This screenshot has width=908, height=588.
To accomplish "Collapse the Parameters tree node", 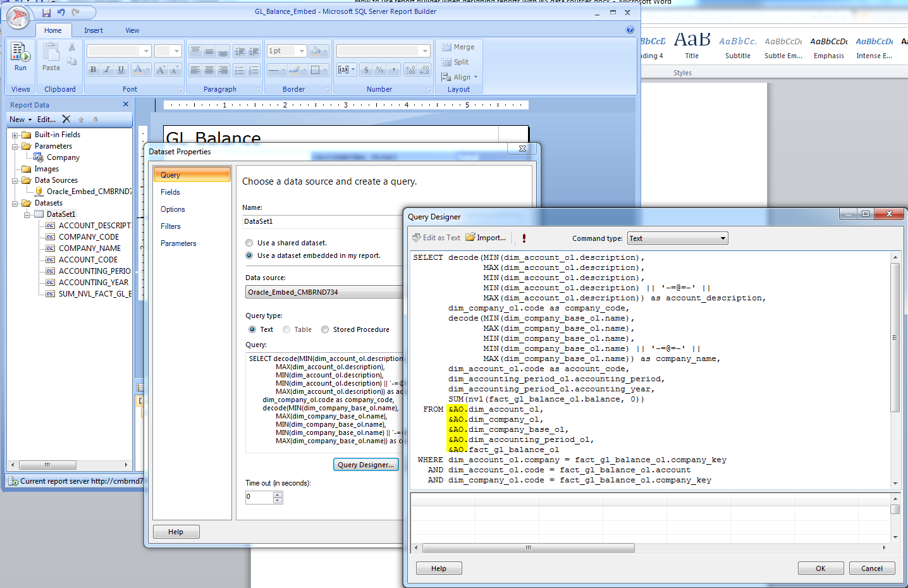I will pyautogui.click(x=15, y=147).
